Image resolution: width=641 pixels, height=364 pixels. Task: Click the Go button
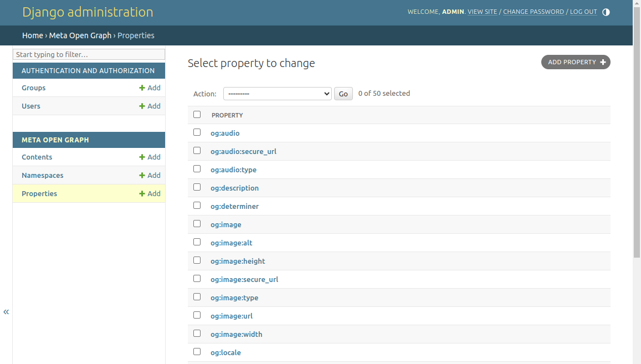(x=343, y=94)
